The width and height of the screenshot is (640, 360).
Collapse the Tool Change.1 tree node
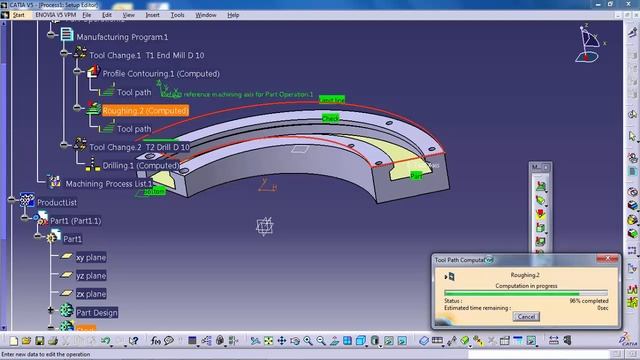pyautogui.click(x=64, y=53)
